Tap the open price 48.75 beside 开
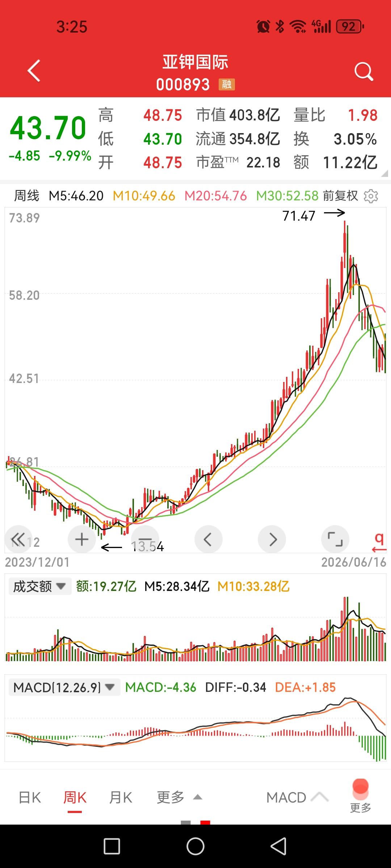This screenshot has height=868, width=391. click(x=163, y=162)
